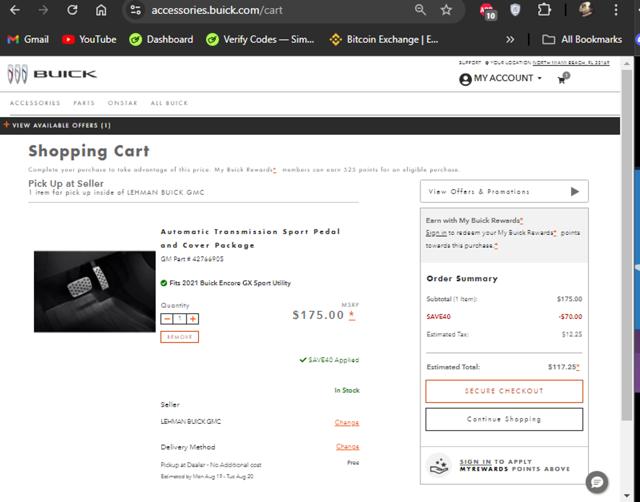This screenshot has width=640, height=502.
Task: Open the MY ACCOUNT dropdown
Action: click(500, 78)
